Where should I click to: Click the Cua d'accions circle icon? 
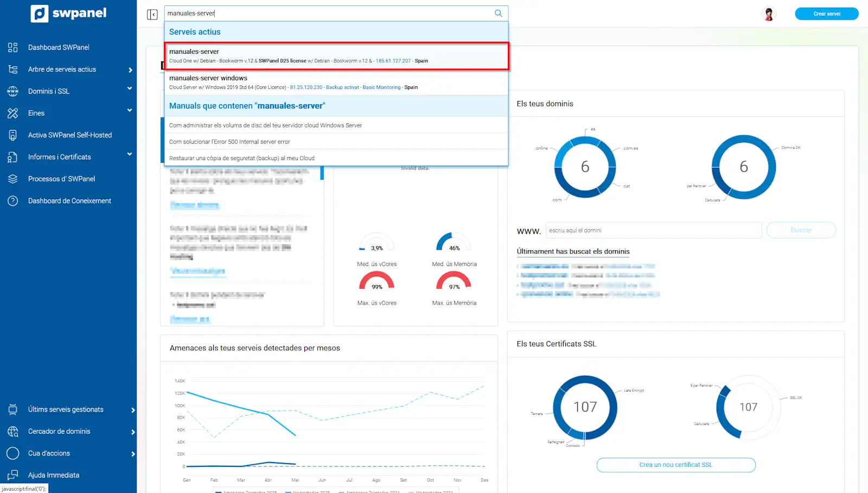13,453
